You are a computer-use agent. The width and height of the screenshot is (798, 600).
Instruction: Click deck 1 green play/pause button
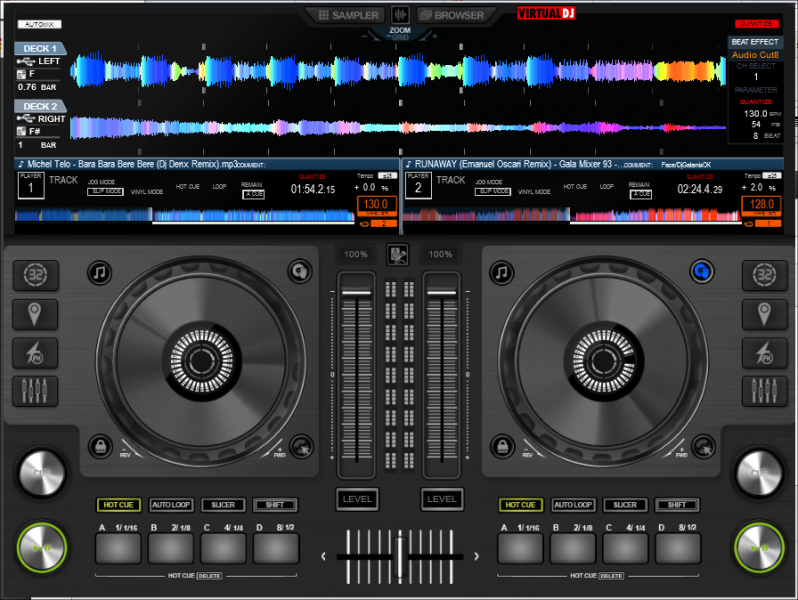(42, 548)
